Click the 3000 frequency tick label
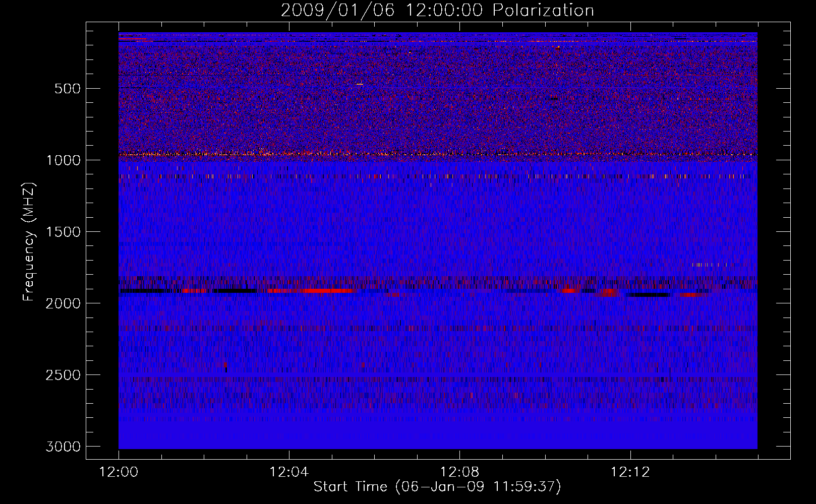The image size is (816, 504). pyautogui.click(x=63, y=447)
